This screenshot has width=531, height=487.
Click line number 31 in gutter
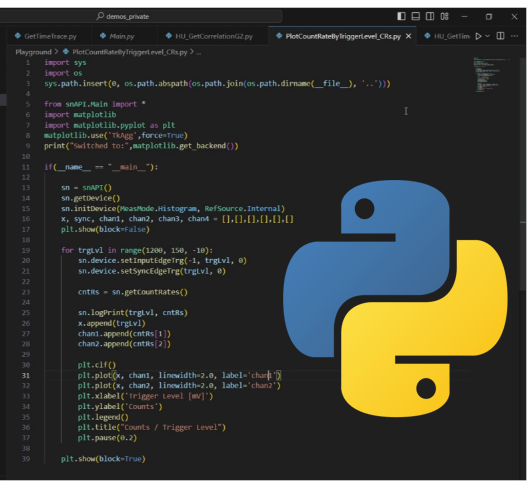pyautogui.click(x=26, y=375)
